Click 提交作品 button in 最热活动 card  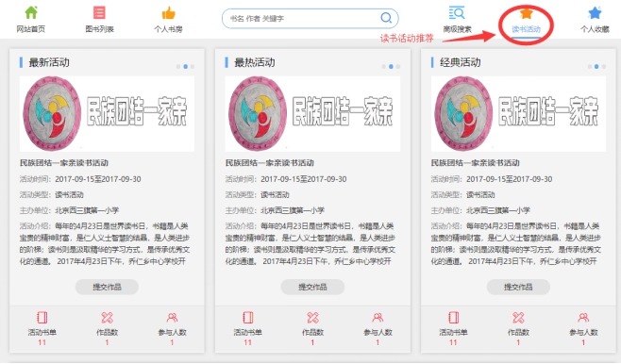click(x=312, y=287)
